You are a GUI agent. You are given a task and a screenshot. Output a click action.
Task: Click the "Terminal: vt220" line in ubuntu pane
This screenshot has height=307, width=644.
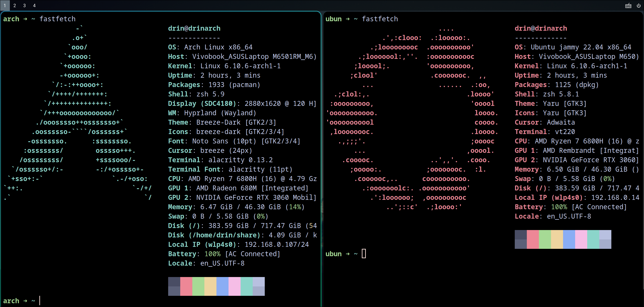pos(544,132)
